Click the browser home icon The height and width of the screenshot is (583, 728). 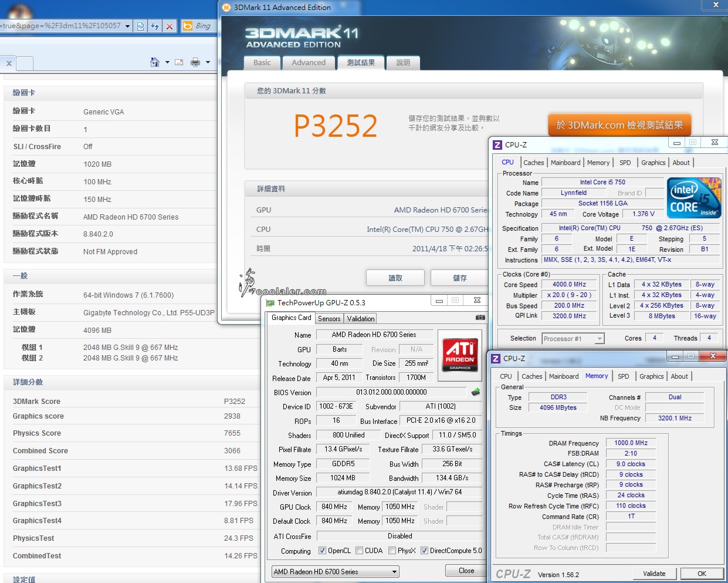[155, 62]
